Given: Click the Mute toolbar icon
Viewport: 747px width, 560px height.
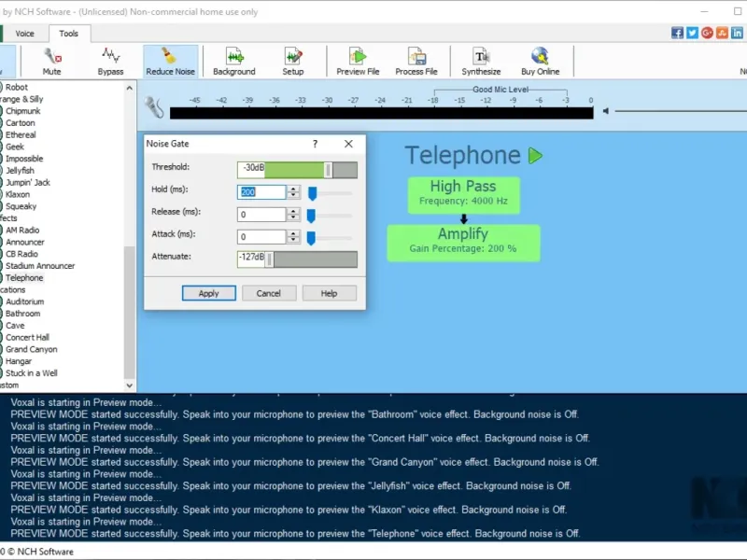Looking at the screenshot, I should [52, 62].
